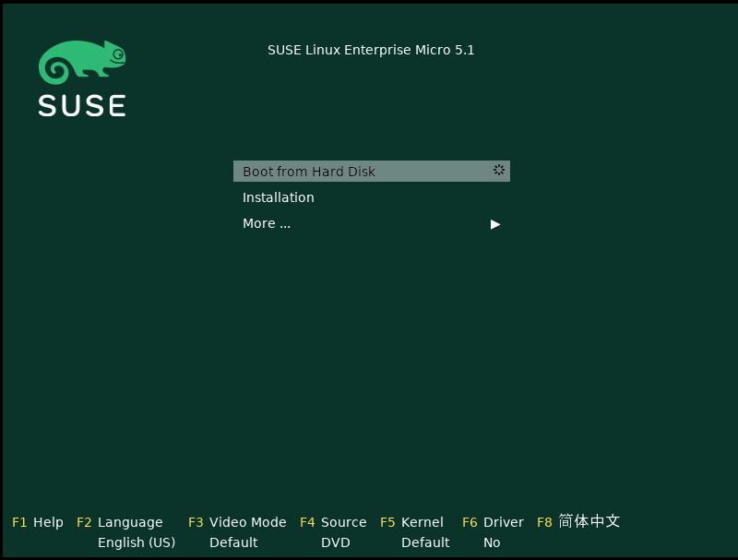
Task: Click the SUSE chameleon logo
Action: pos(81,63)
